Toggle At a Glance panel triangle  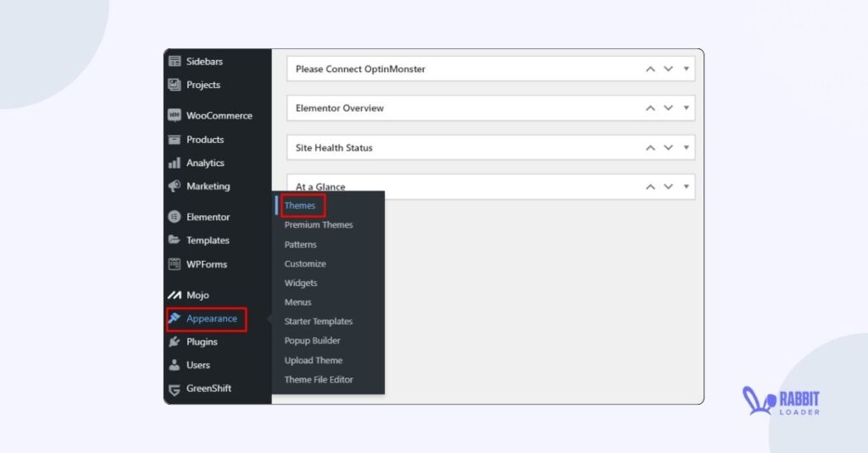point(686,187)
